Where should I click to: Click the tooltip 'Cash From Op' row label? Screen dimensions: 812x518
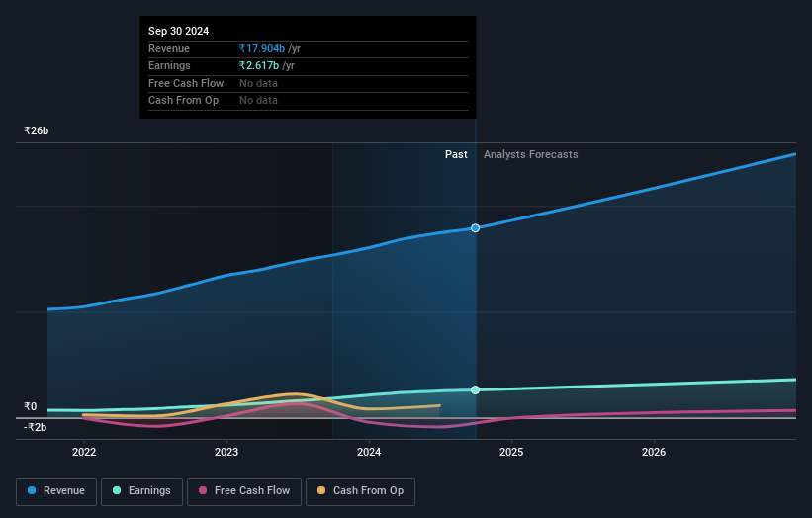[183, 101]
